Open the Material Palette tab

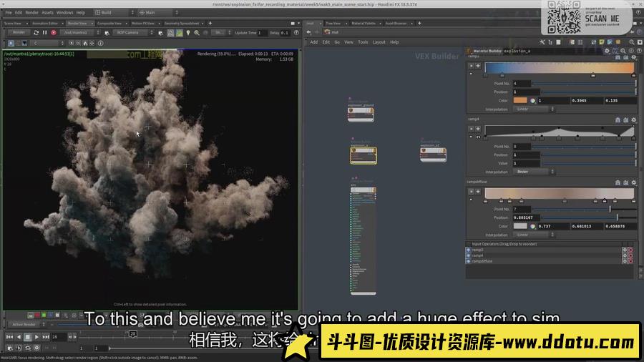pos(364,24)
